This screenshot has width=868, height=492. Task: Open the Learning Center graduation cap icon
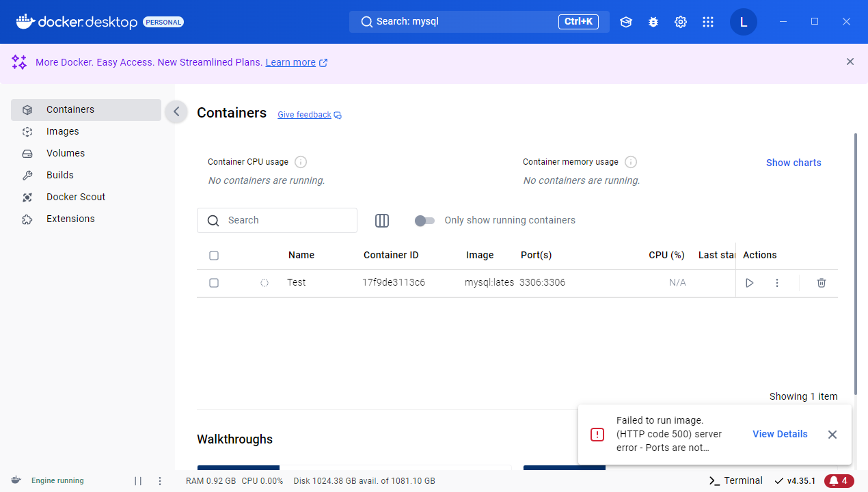[x=626, y=22]
